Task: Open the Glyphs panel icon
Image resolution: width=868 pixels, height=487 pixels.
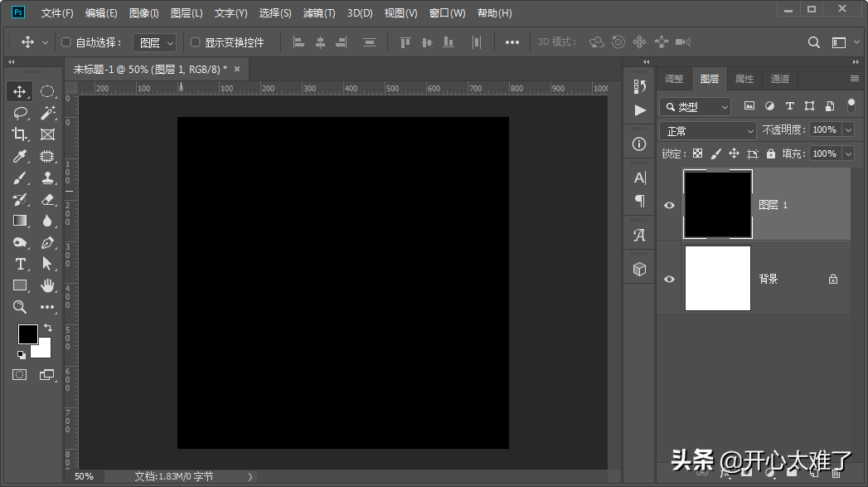Action: pos(639,235)
